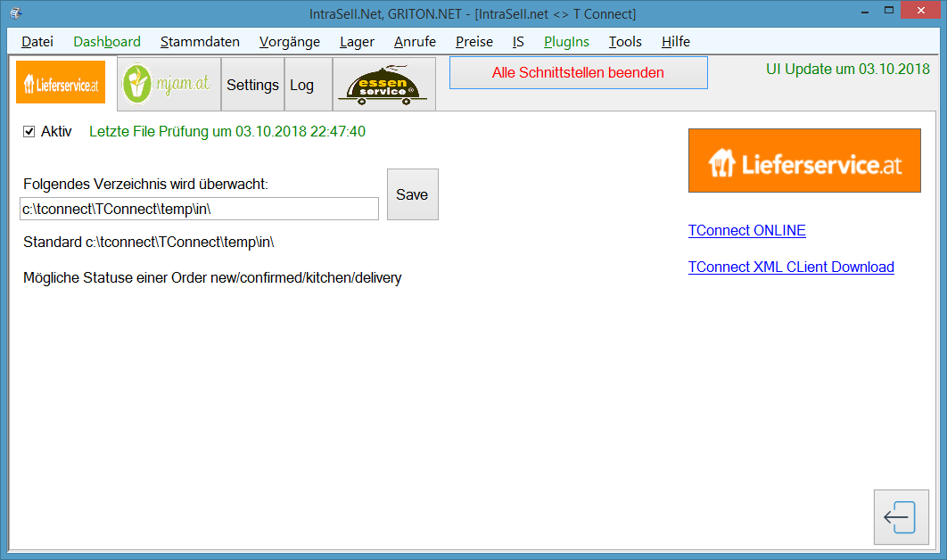This screenshot has height=560, width=947.
Task: Click the UI Update um 03.10.2018 text
Action: [848, 69]
